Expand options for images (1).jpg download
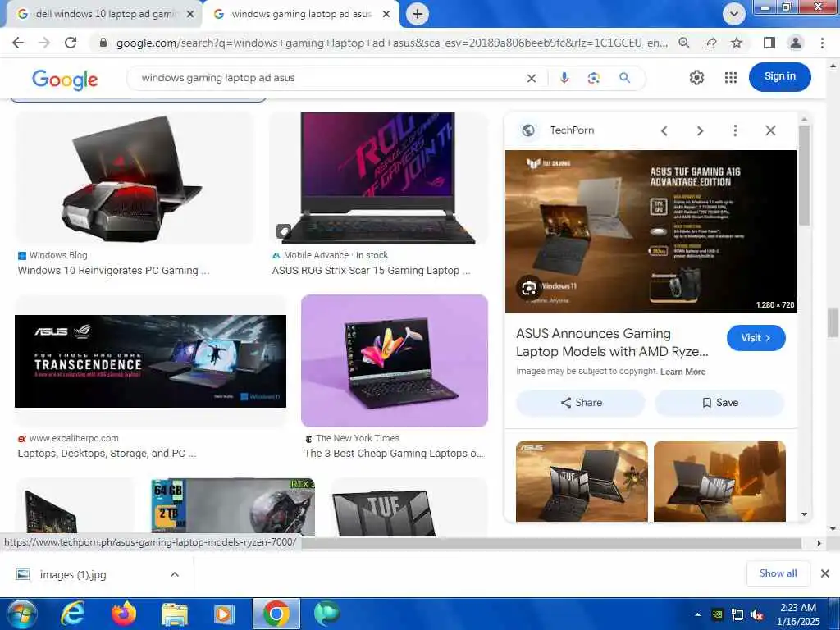Screen dimensions: 840x630 [175, 574]
